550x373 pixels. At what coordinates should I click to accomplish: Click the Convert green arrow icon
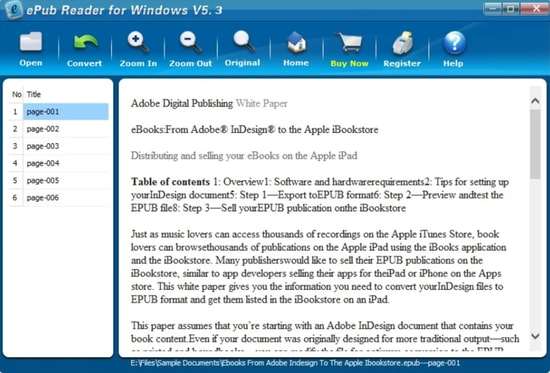click(x=85, y=42)
